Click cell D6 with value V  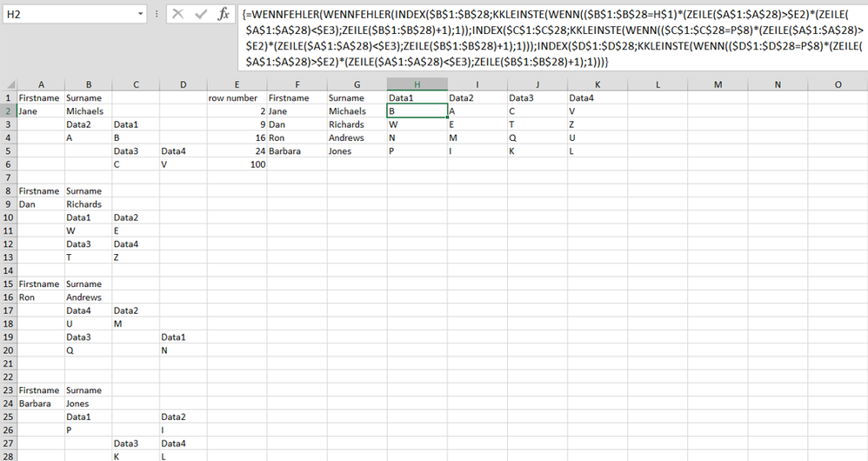184,164
